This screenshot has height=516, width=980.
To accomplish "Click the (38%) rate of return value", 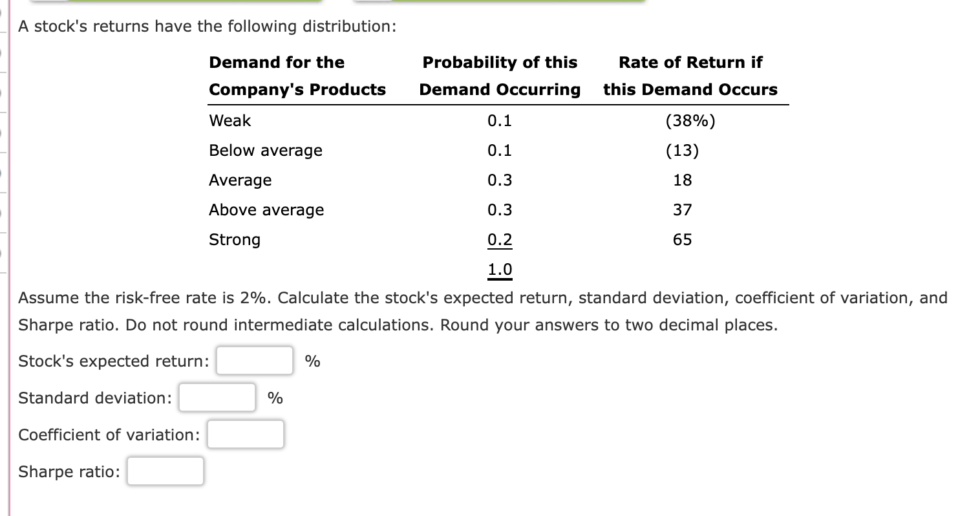I will (x=691, y=120).
